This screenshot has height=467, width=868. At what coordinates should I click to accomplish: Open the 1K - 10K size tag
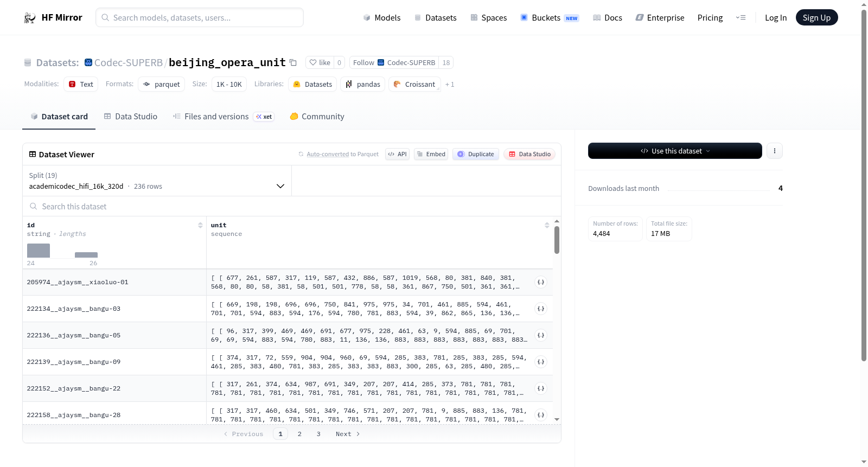pos(229,84)
